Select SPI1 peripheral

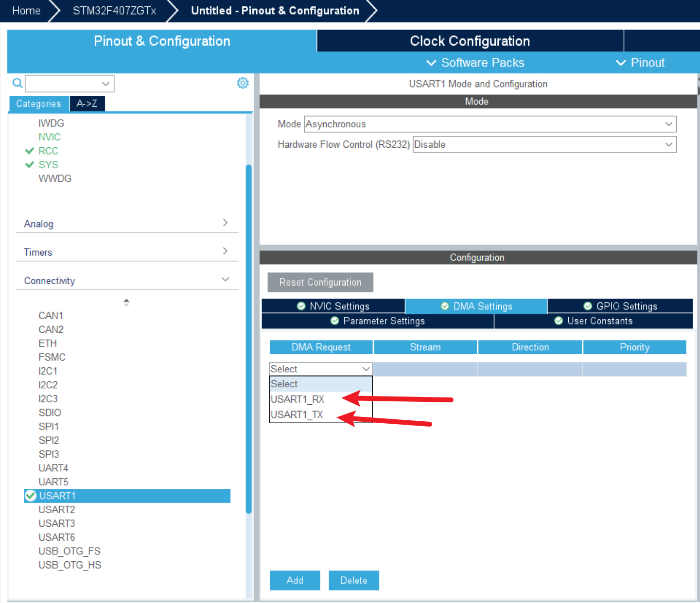[x=49, y=427]
